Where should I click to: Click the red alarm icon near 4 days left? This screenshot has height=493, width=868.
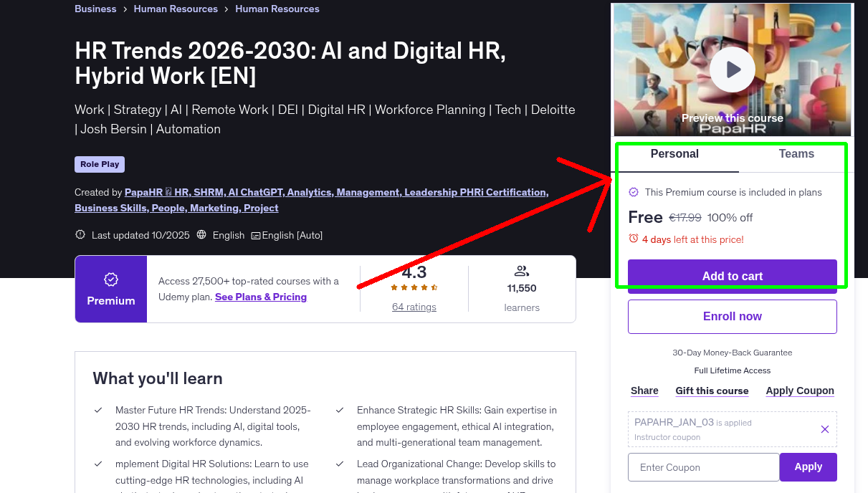634,240
